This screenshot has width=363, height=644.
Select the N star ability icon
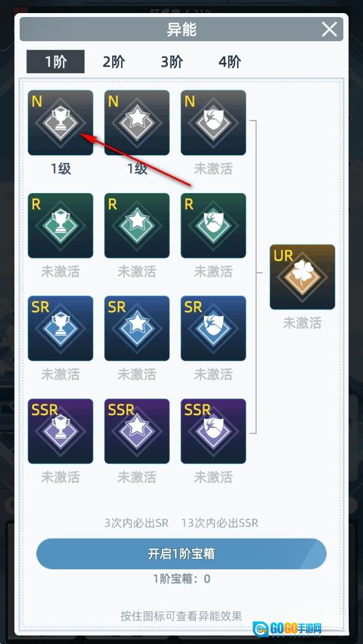click(x=137, y=123)
